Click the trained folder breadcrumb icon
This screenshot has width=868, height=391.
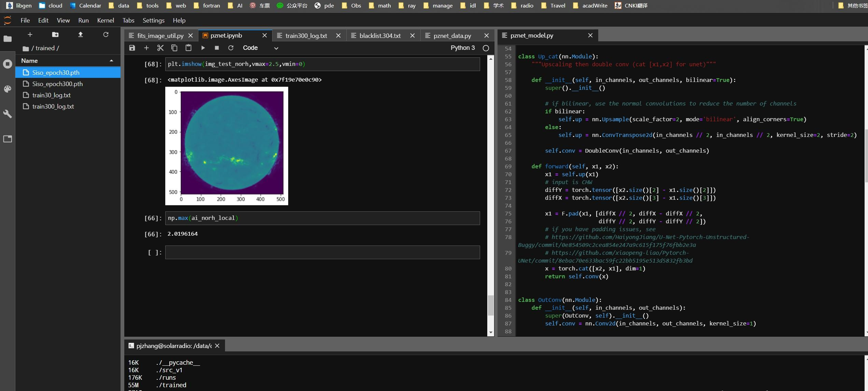pos(26,48)
